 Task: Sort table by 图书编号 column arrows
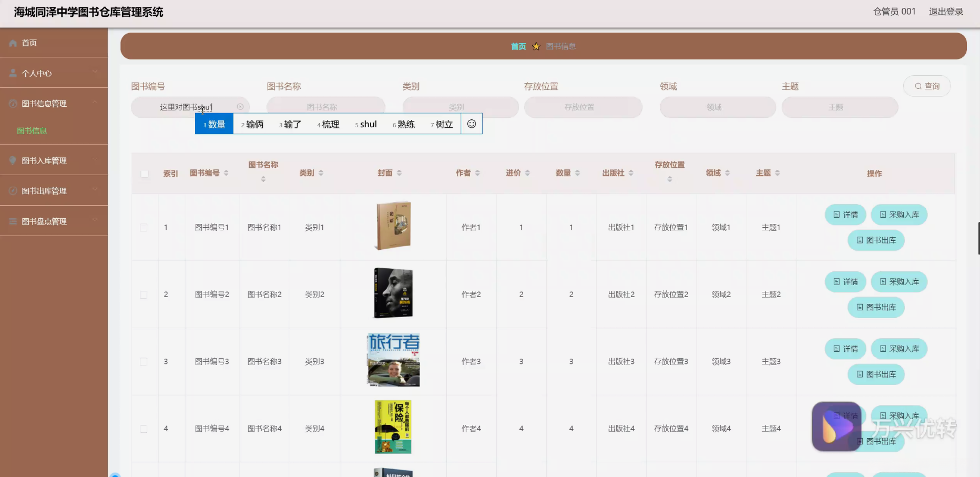click(226, 173)
